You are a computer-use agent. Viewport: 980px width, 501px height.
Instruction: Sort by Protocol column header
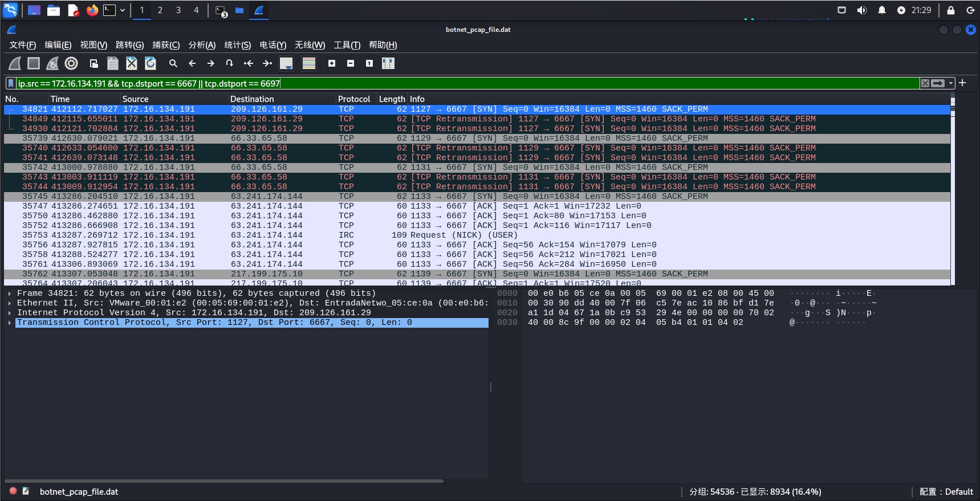point(356,99)
